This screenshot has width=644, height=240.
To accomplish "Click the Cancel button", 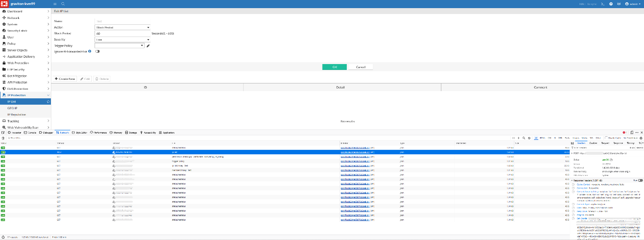I will tap(361, 67).
